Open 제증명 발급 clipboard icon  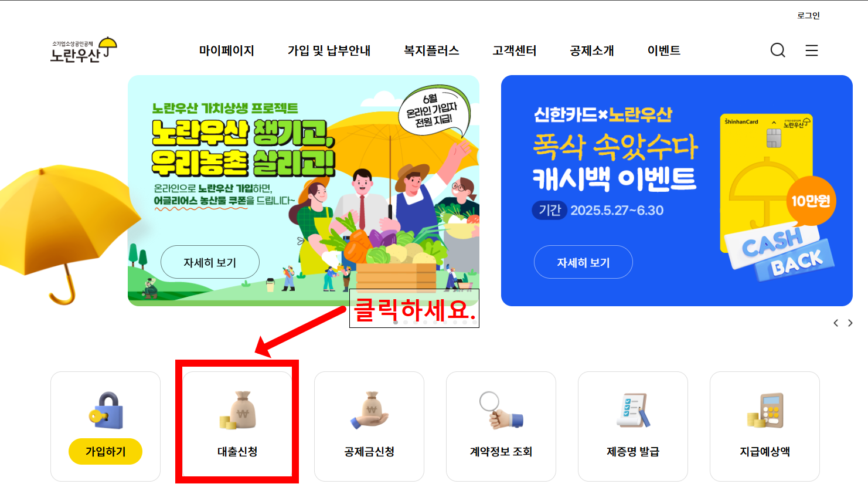(633, 410)
